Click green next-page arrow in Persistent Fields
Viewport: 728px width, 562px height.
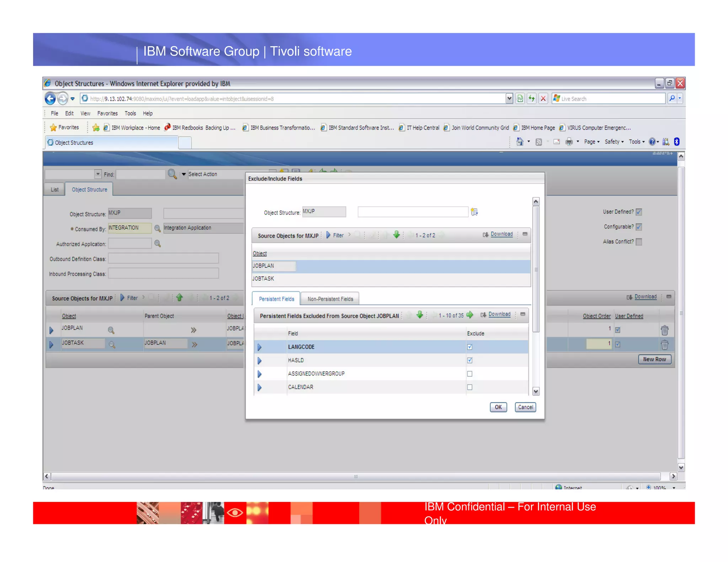[470, 314]
